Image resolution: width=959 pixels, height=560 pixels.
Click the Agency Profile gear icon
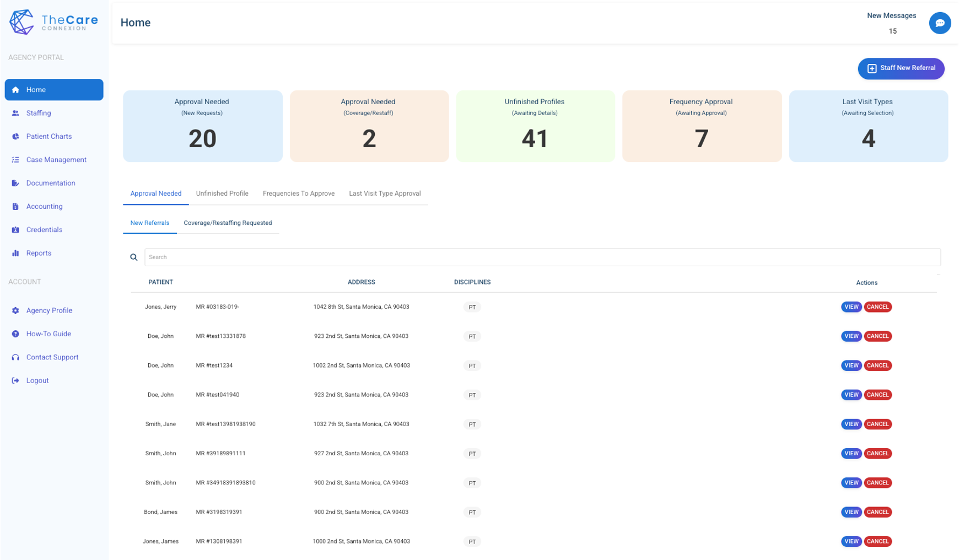[15, 311]
